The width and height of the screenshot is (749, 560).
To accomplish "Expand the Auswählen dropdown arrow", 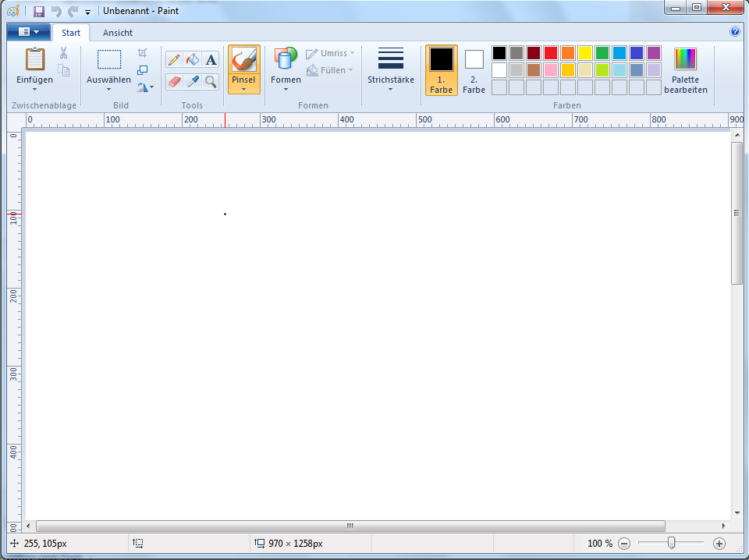I will coord(108,89).
